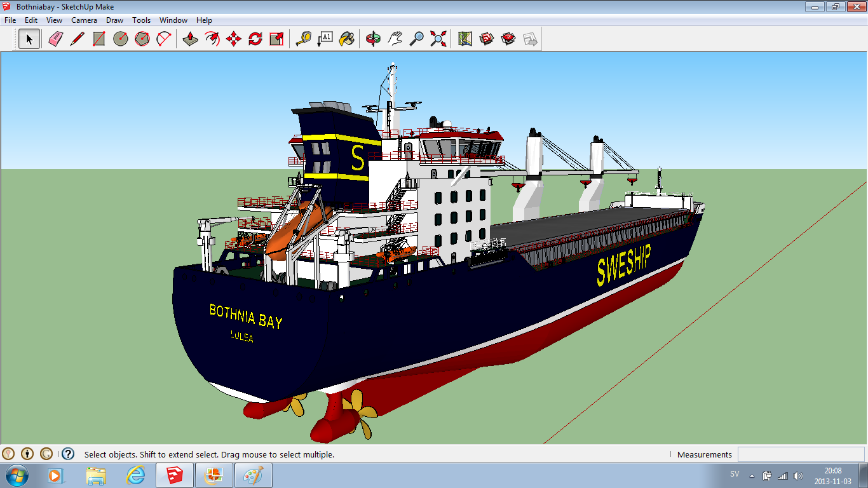
Task: Toggle the Instructor help icon in status bar
Action: pyautogui.click(x=68, y=454)
